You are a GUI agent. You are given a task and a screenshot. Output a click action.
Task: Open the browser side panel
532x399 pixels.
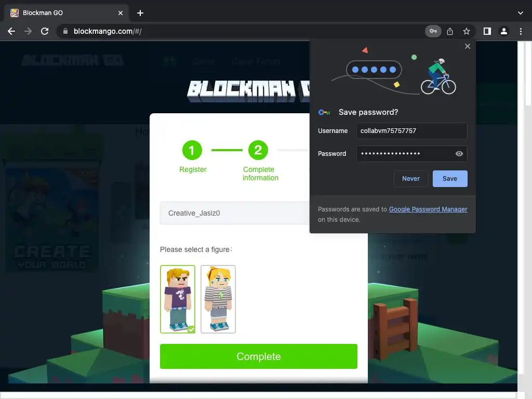coord(487,31)
